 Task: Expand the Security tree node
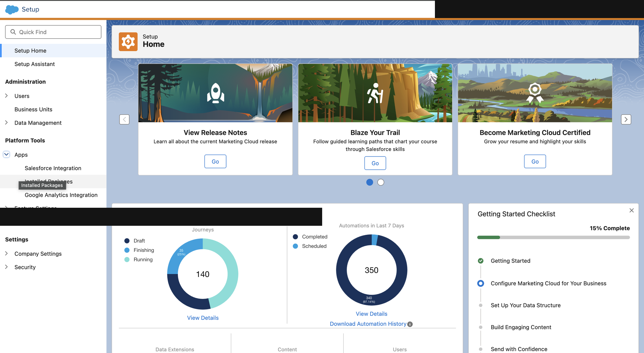click(x=6, y=267)
